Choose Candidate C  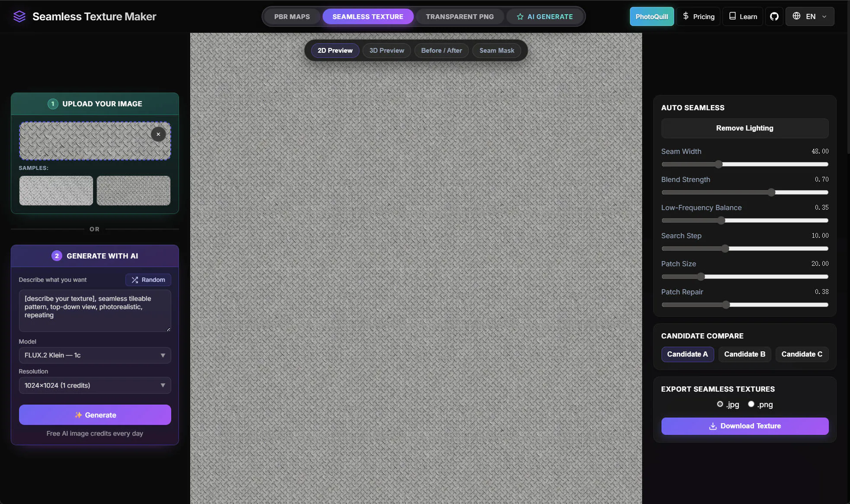point(802,354)
